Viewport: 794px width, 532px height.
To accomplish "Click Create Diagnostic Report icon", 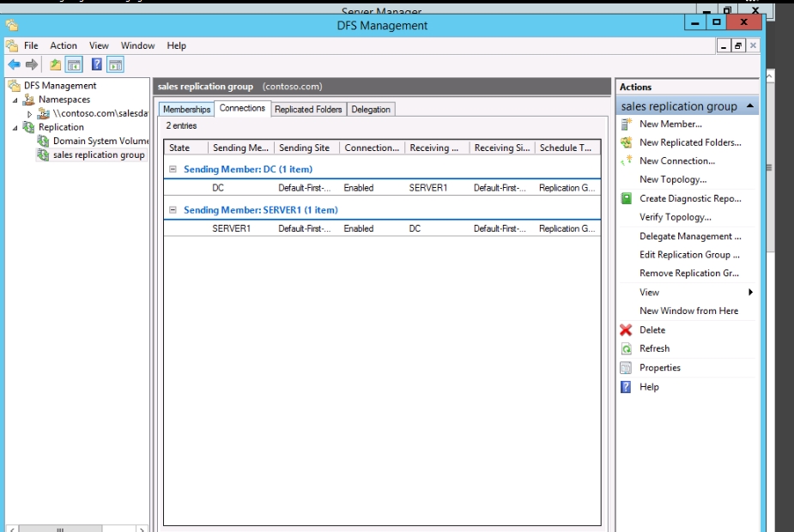I will click(626, 198).
